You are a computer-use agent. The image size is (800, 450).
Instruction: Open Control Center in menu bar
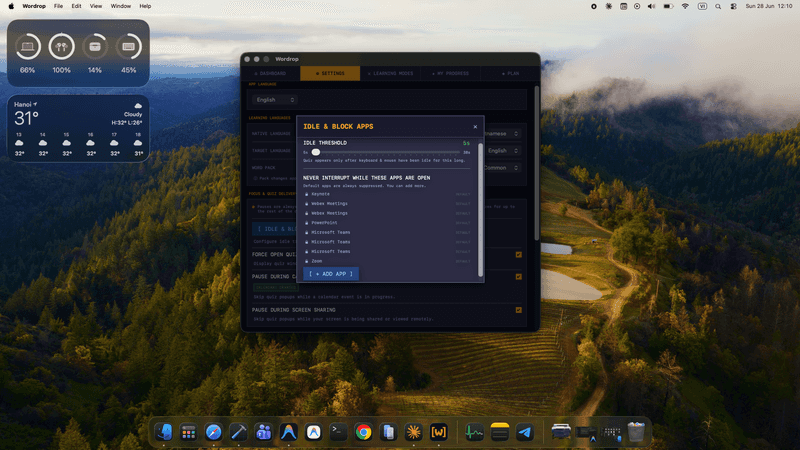[734, 6]
